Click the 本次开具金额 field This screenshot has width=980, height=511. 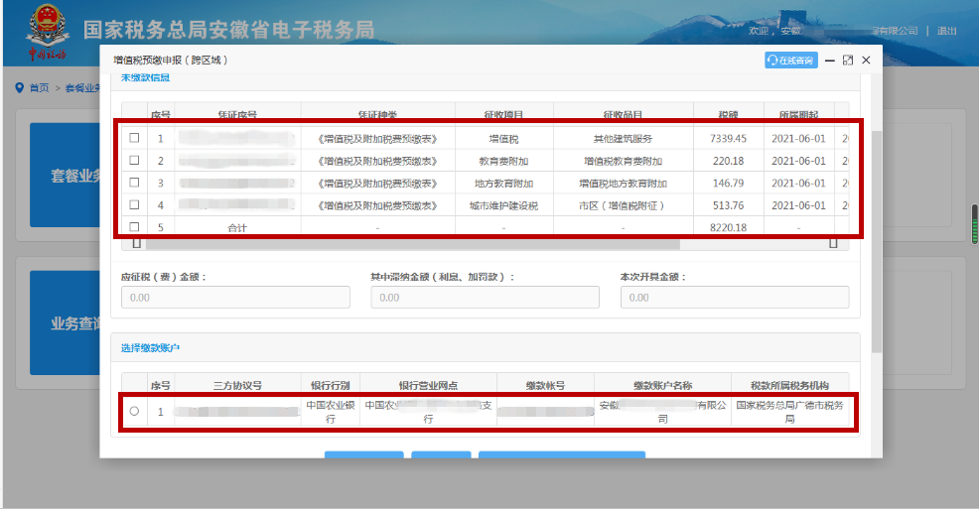pos(735,298)
